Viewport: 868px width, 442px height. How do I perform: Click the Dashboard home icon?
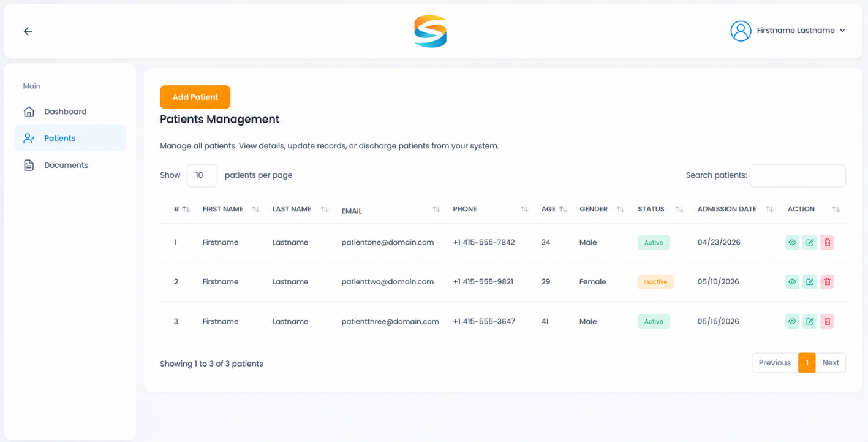(29, 112)
